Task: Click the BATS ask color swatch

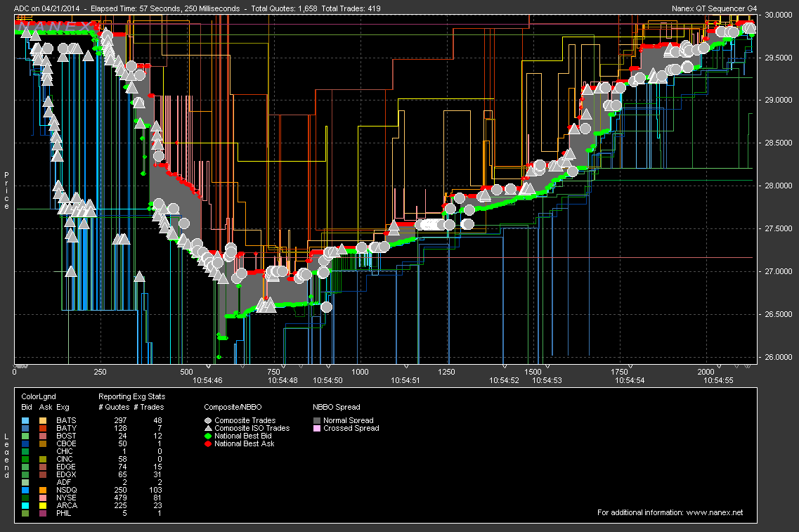Action: (43, 420)
